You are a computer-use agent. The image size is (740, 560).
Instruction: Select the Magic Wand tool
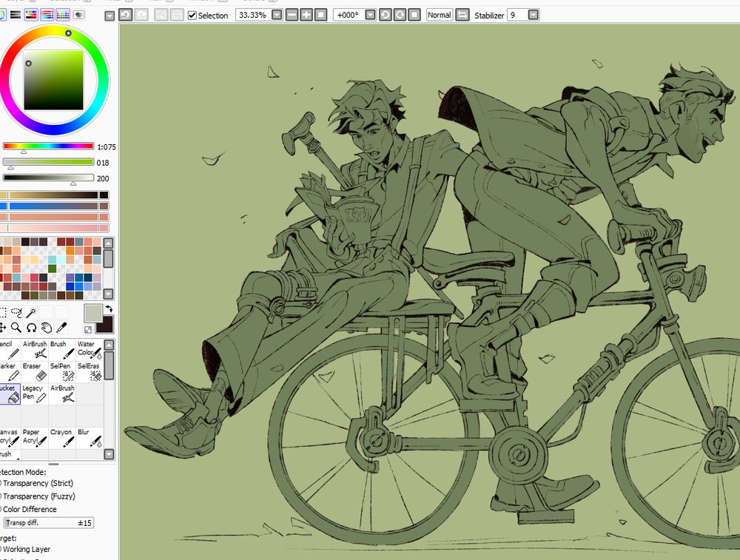click(x=32, y=312)
